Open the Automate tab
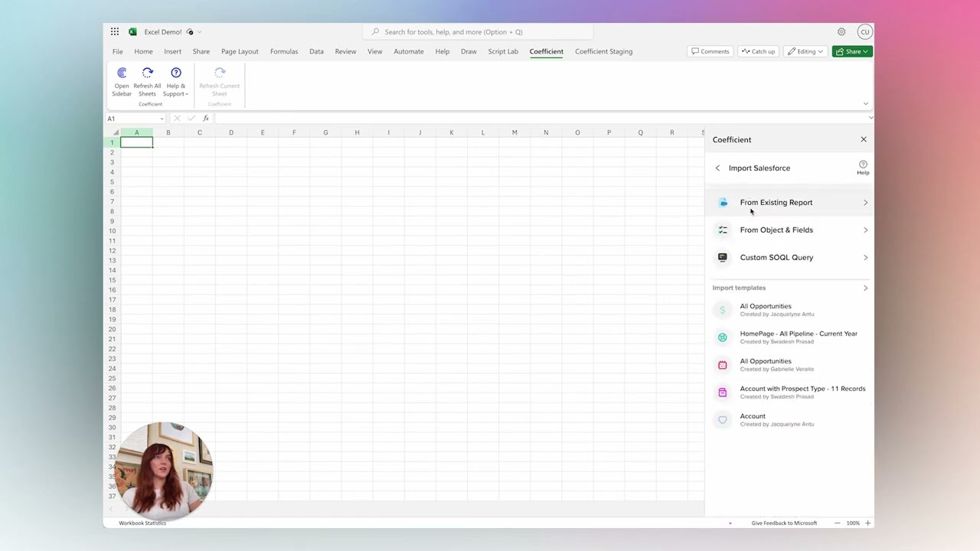980x551 pixels. tap(409, 51)
